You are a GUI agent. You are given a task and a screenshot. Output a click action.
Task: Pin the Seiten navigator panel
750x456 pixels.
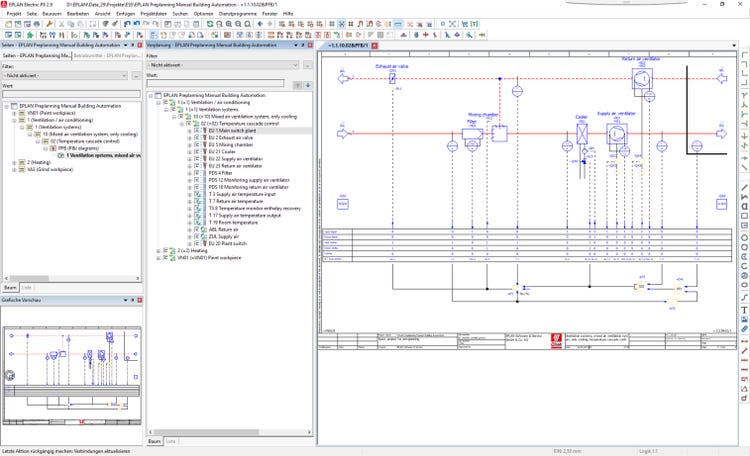point(131,45)
